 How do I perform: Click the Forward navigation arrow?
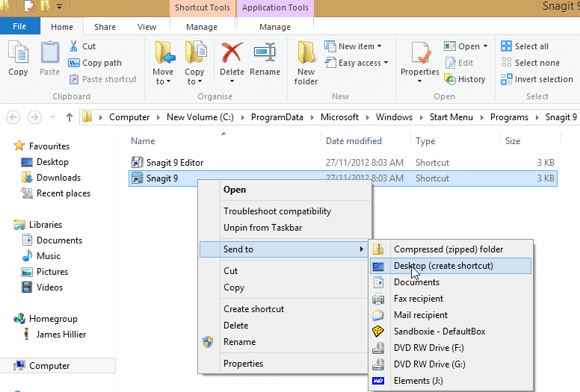pyautogui.click(x=34, y=117)
